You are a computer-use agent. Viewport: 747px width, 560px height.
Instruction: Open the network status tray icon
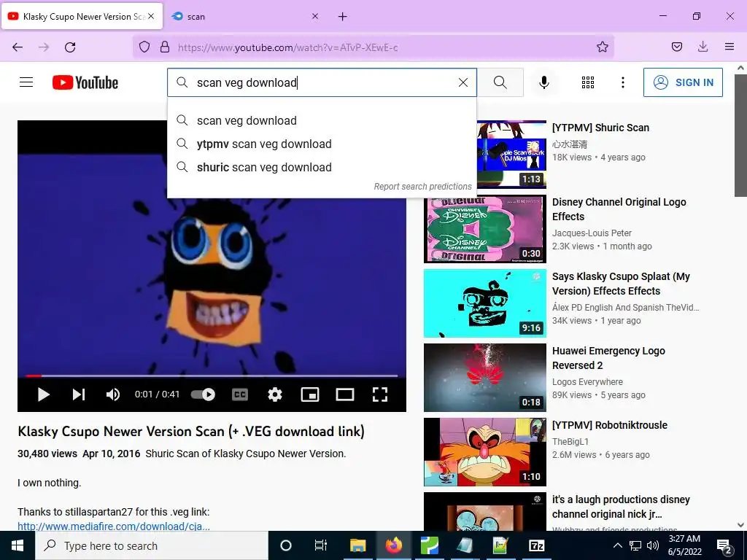point(635,545)
